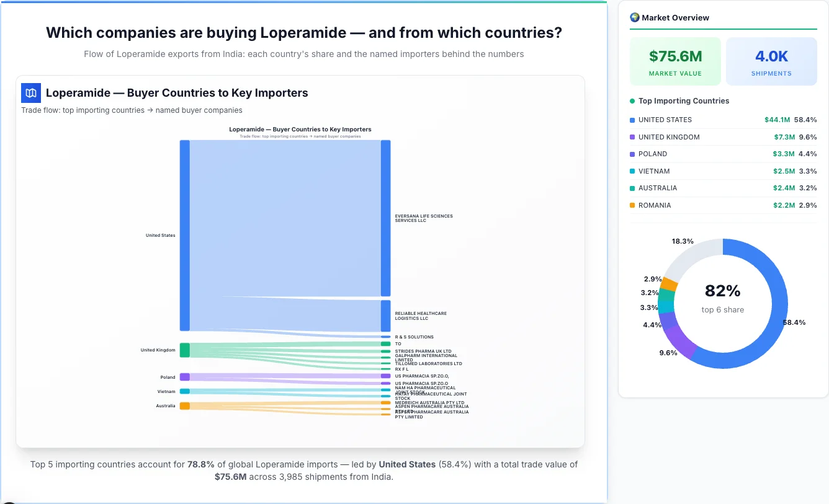Select the $75.6M Market Value card
829x504 pixels.
[x=675, y=61]
